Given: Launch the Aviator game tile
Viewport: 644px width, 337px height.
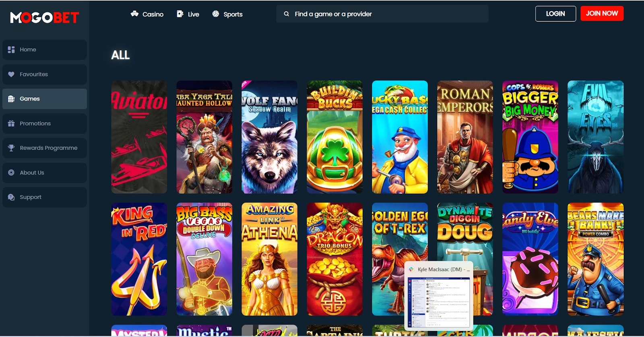Looking at the screenshot, I should tap(139, 137).
